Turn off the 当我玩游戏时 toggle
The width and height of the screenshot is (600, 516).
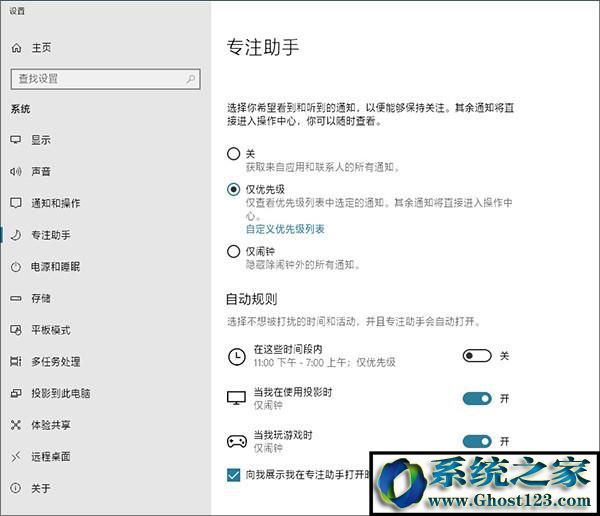click(477, 441)
